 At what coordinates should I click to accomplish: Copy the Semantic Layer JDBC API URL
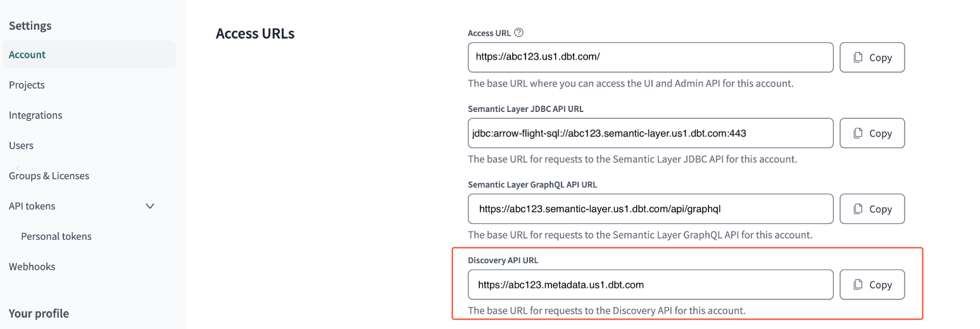(x=872, y=133)
